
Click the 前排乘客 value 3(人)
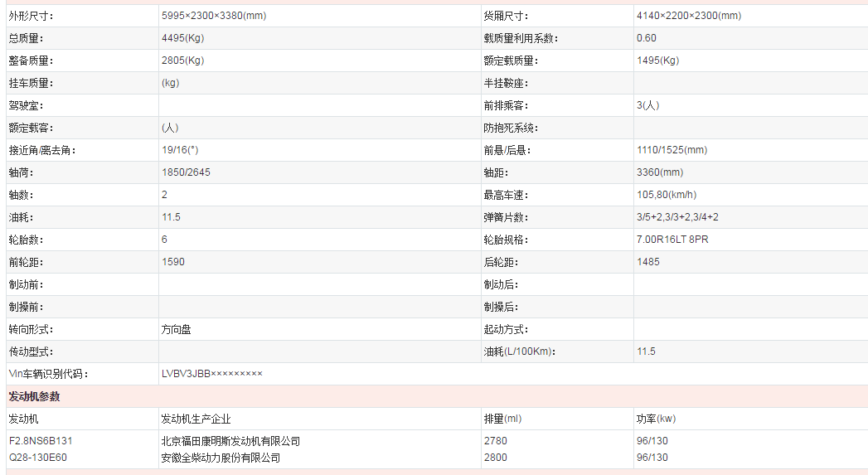click(x=647, y=105)
